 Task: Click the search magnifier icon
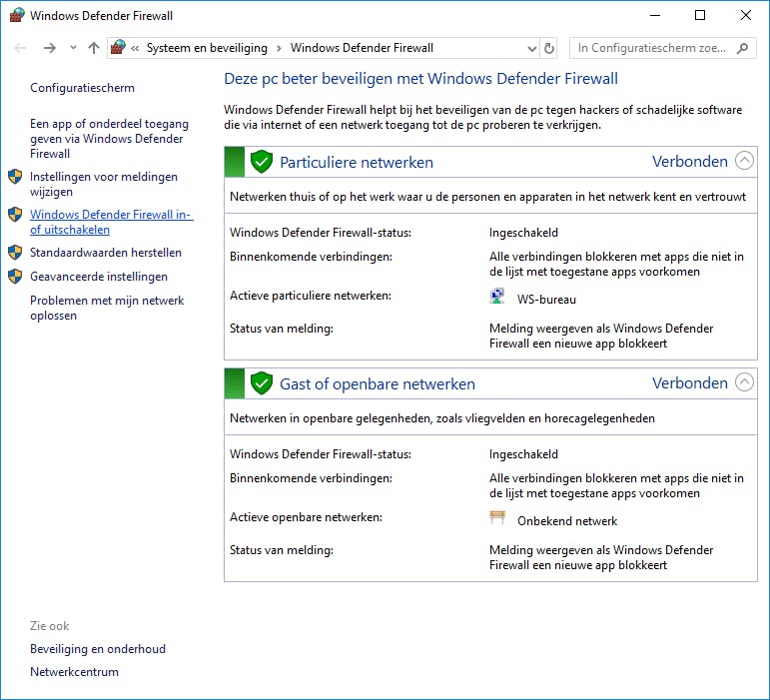(x=742, y=48)
